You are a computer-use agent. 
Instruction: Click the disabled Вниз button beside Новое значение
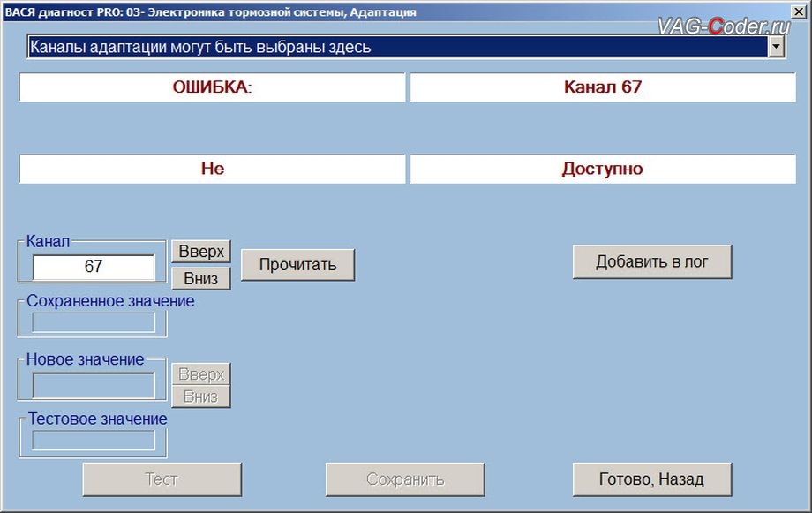click(x=201, y=396)
